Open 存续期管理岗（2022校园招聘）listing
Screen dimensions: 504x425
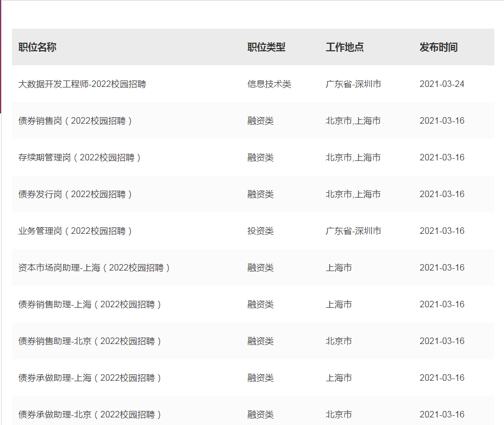point(80,158)
